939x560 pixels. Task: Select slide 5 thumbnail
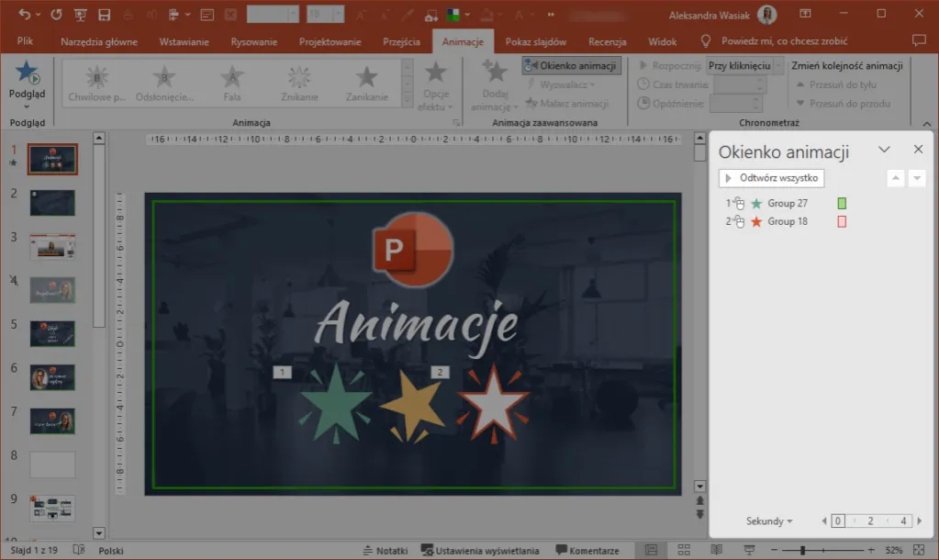pos(52,333)
